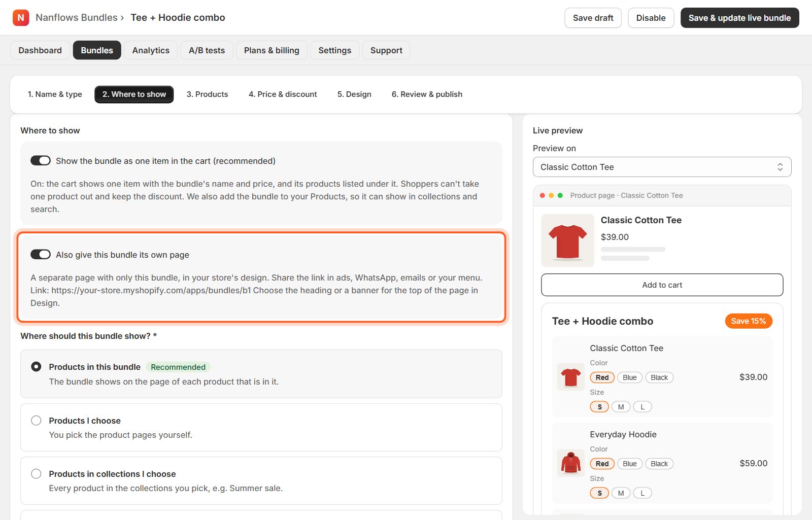Choose size L for Classic Cotton Tee
Viewport: 812px width, 520px height.
click(x=642, y=407)
